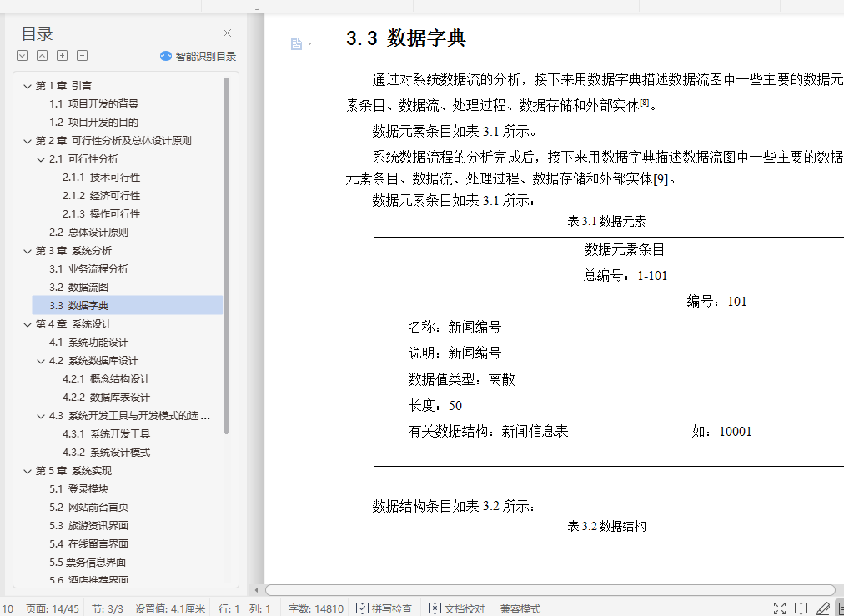
Task: Go to 2.1.1 技术可行性 heading
Action: tap(101, 177)
